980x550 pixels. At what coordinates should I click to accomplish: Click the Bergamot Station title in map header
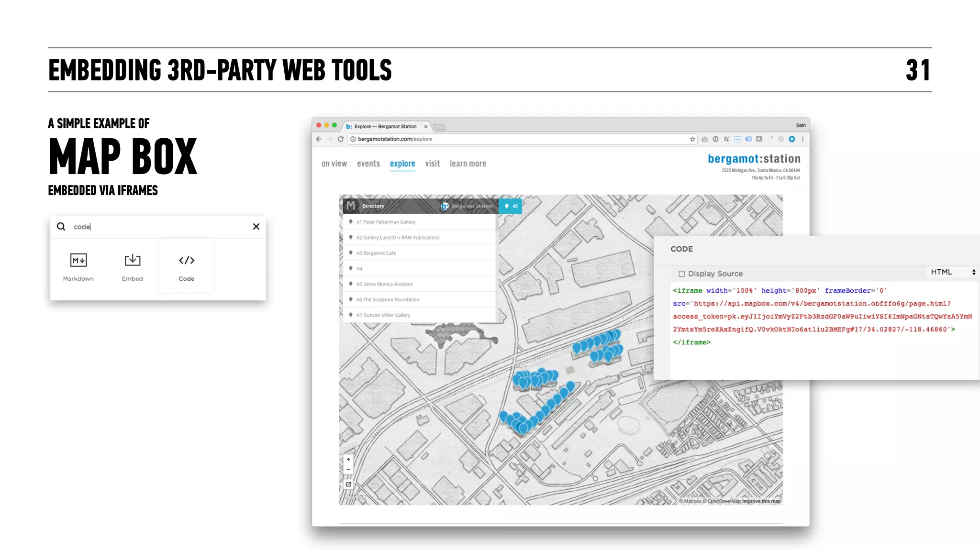point(472,206)
